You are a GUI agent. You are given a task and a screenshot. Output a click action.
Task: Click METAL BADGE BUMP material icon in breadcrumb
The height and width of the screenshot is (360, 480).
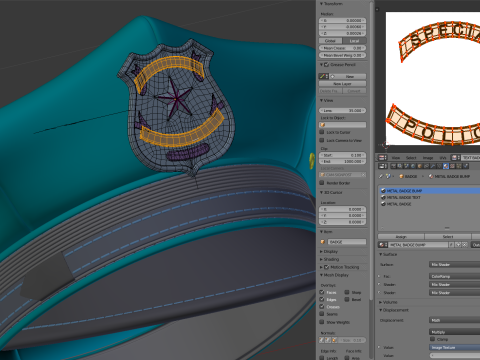(x=431, y=176)
